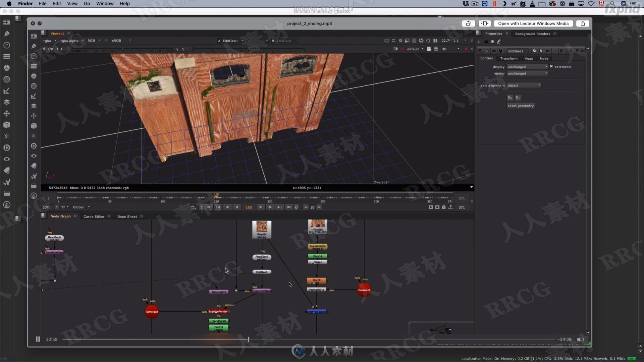Image resolution: width=644 pixels, height=362 pixels.
Task: Click the Node Graph tab
Action: coord(60,216)
